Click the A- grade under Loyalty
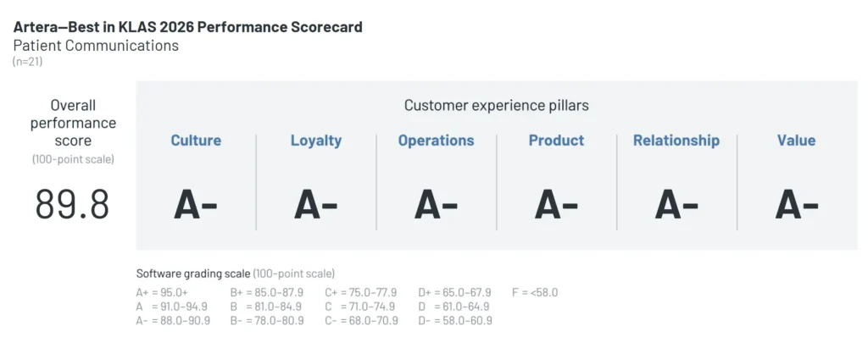Viewport: 868px width, 348px height. pyautogui.click(x=316, y=205)
